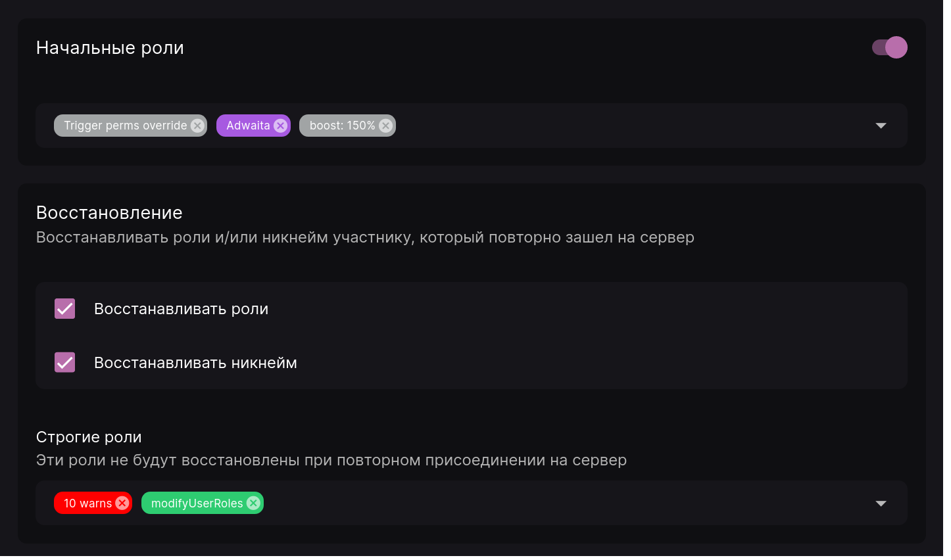This screenshot has height=560, width=951.
Task: Open the strict roles dropdown arrow
Action: (x=881, y=503)
